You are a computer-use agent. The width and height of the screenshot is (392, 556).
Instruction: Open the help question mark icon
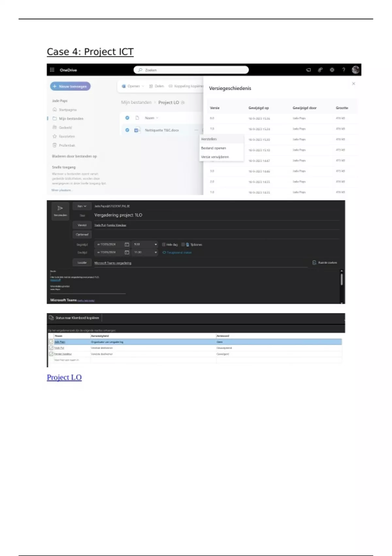coord(343,70)
